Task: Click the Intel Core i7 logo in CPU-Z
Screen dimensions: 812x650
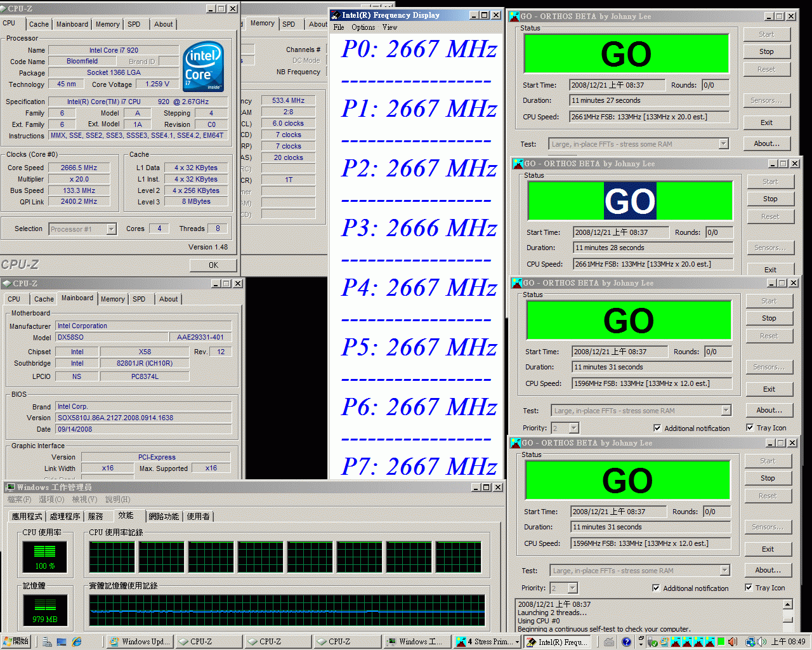Action: coord(203,66)
